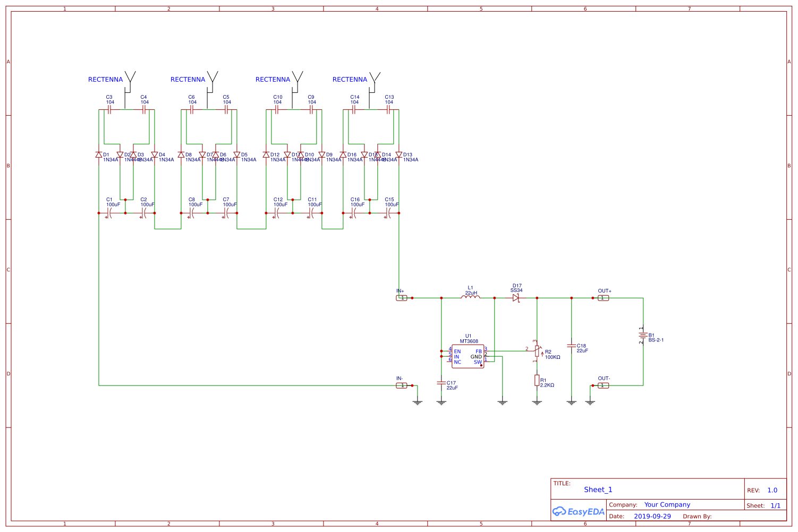Viewport: 798px width, 532px height.
Task: Click the date 2019-09-29 field
Action: 652,516
